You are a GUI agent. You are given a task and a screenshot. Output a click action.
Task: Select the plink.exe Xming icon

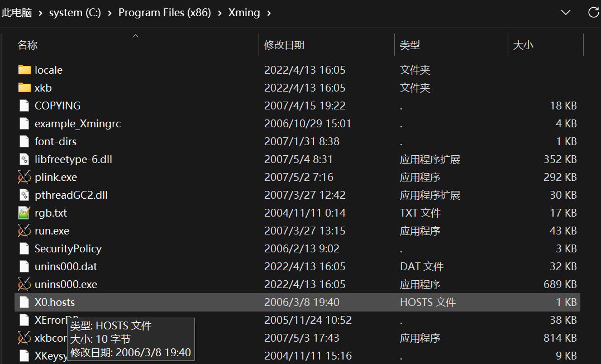click(24, 177)
